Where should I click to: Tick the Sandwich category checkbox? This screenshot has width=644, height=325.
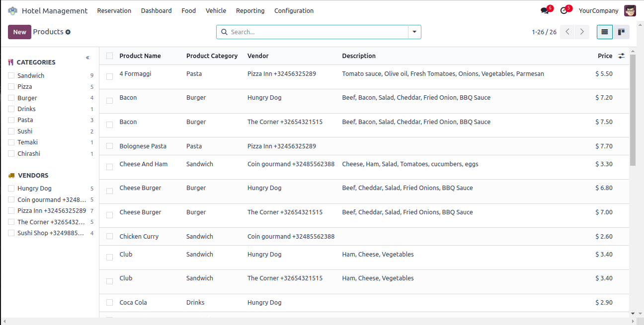(11, 75)
